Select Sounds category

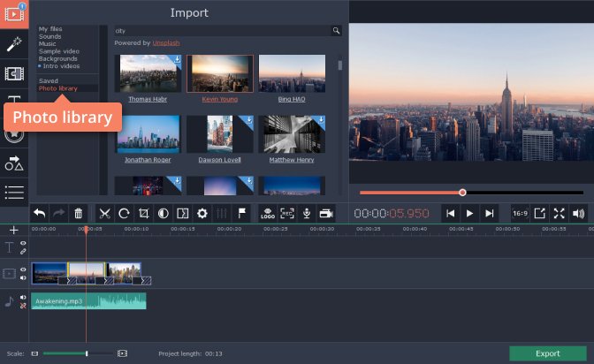point(49,36)
